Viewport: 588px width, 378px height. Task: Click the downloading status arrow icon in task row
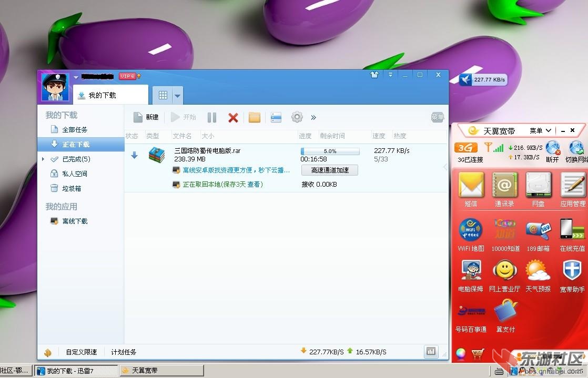pyautogui.click(x=134, y=155)
